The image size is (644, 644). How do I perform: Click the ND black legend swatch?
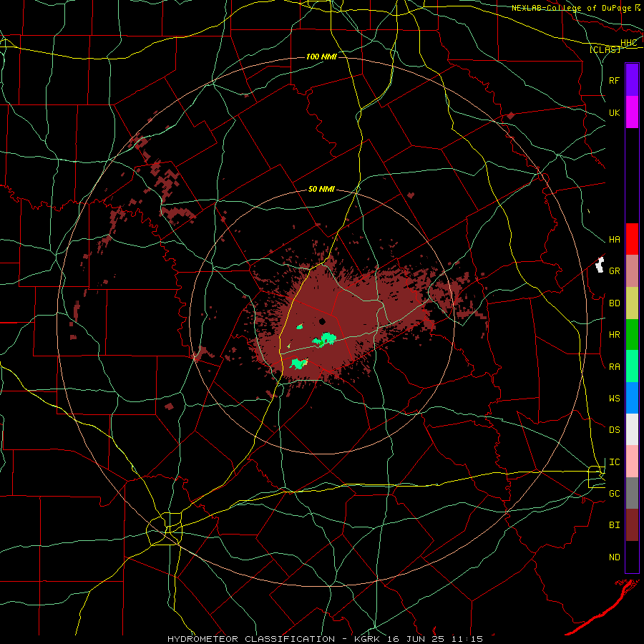coord(632,557)
